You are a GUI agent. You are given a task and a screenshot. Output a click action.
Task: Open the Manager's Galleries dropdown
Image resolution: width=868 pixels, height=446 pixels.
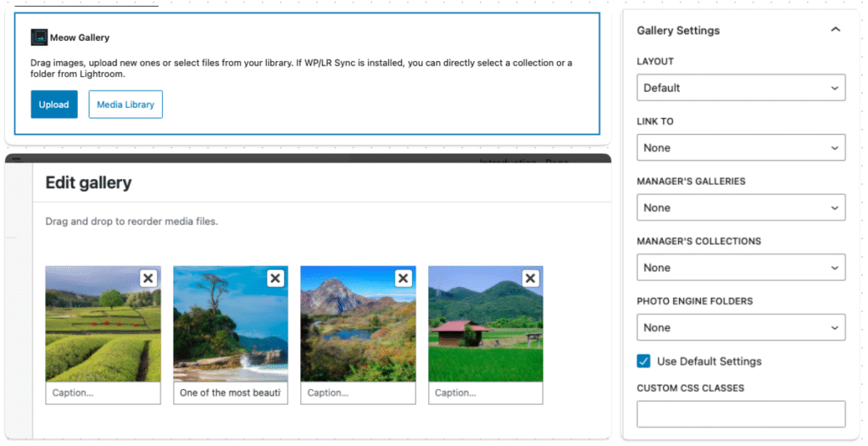[741, 208]
